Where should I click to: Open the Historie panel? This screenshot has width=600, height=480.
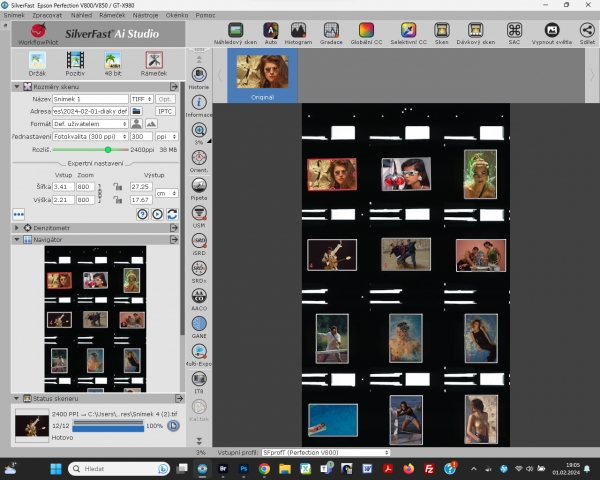point(199,78)
